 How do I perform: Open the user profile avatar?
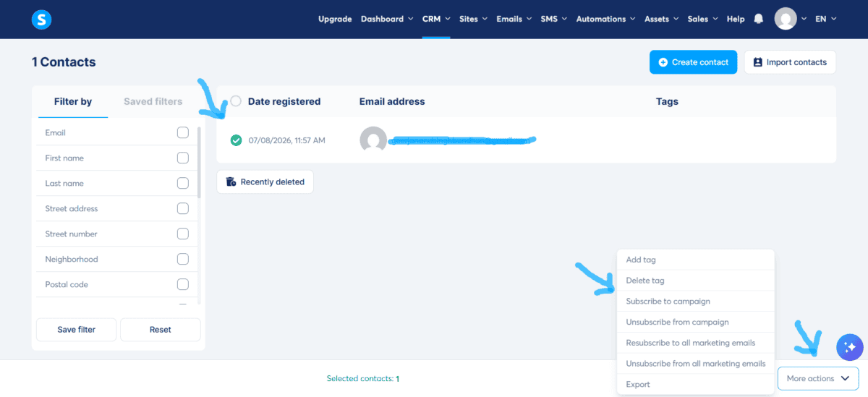786,19
